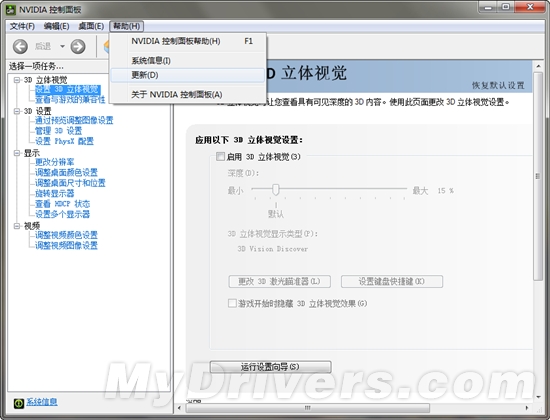Collapse the 3D 设置 tree node
550x420 pixels.
16,111
